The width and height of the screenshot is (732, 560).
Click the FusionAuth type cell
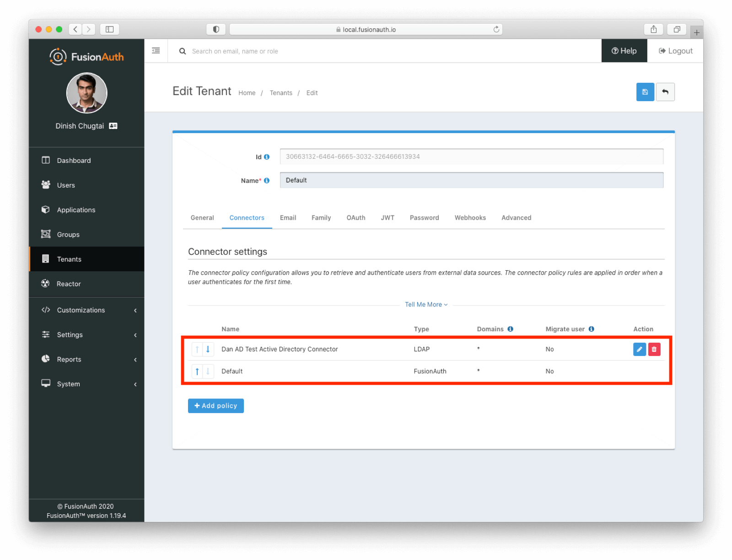(x=430, y=371)
